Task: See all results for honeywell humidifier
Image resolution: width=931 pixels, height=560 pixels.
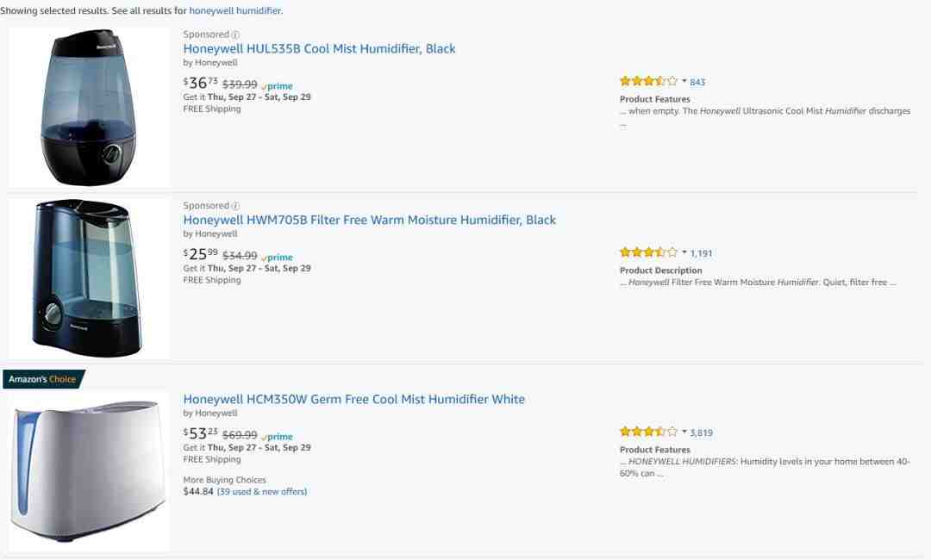Action: 235,10
